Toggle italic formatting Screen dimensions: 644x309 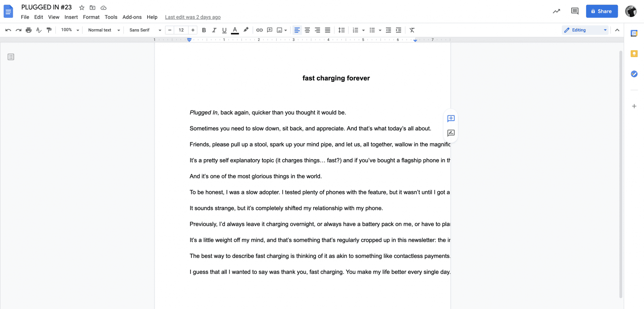214,30
